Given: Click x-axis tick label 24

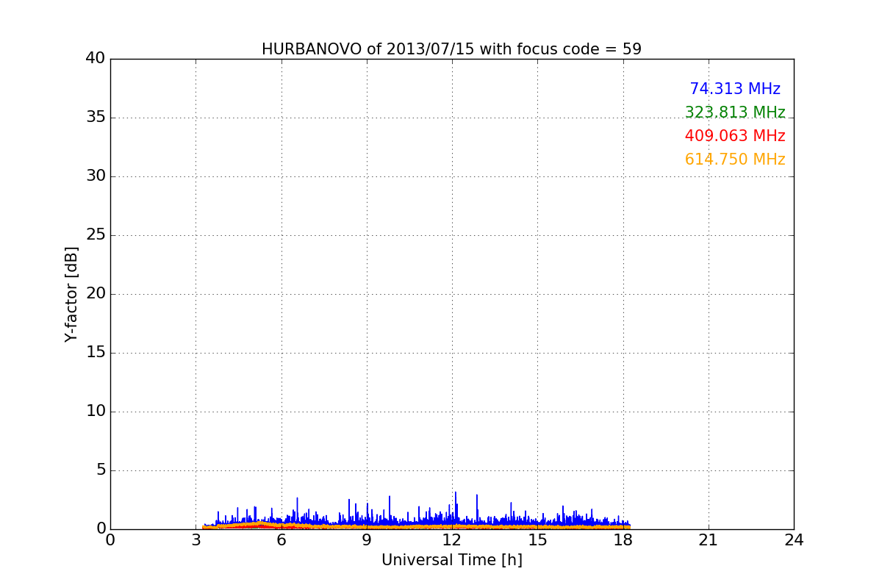Looking at the screenshot, I should pos(794,540).
